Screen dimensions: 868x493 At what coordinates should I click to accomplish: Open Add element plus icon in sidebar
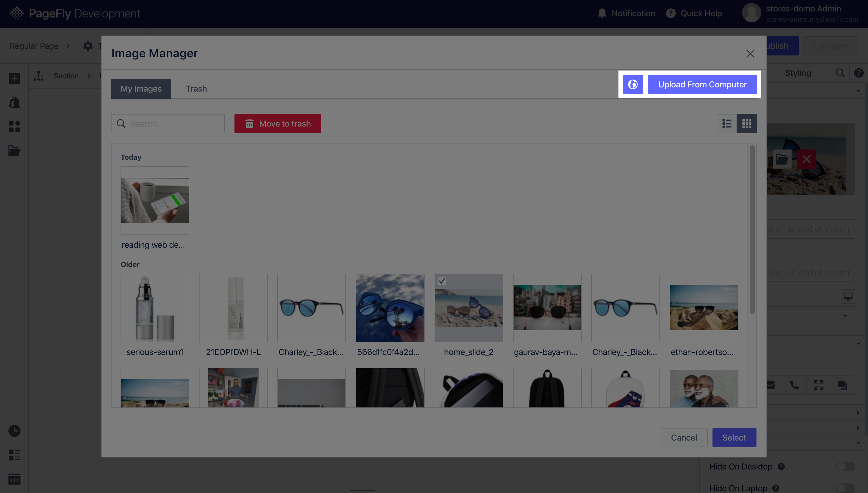click(x=14, y=78)
